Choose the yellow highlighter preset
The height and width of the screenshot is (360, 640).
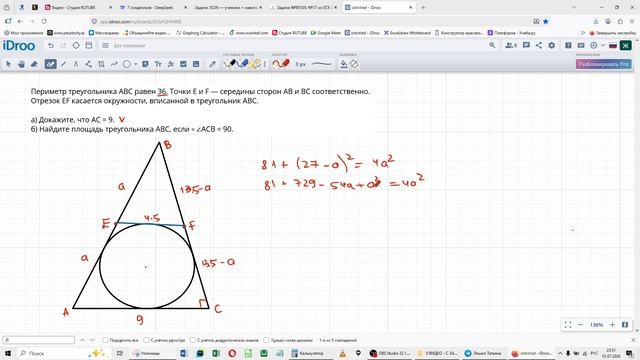coord(256,64)
